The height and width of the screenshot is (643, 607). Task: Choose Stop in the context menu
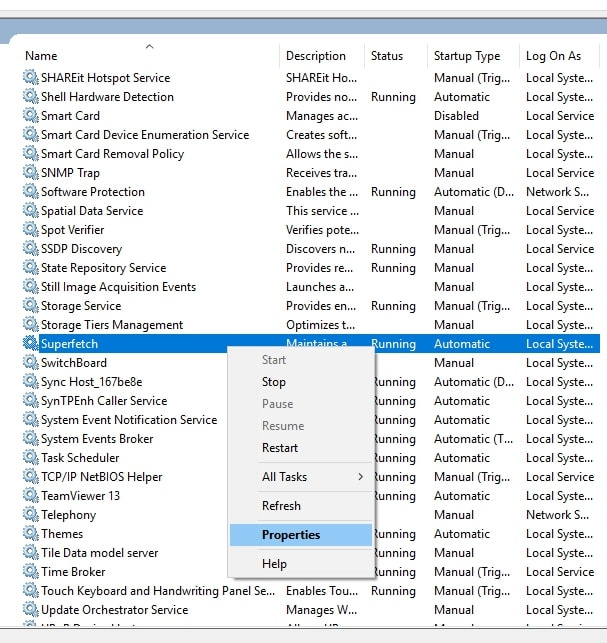274,382
